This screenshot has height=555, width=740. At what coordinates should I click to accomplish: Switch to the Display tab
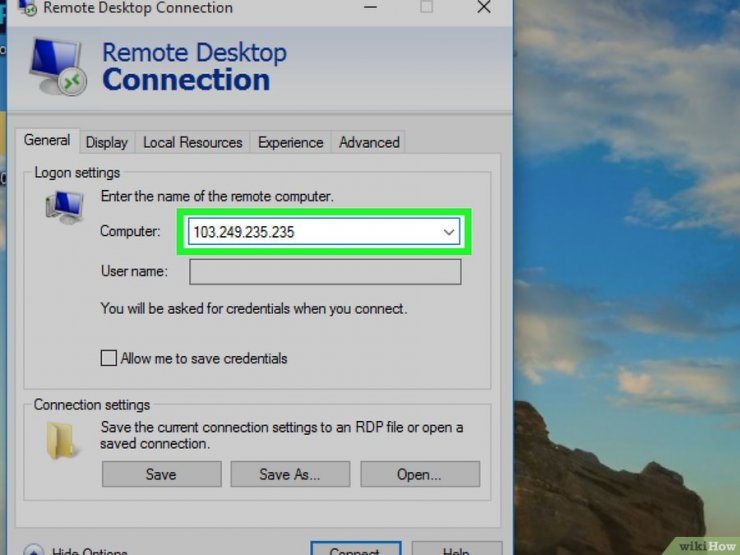pos(106,142)
